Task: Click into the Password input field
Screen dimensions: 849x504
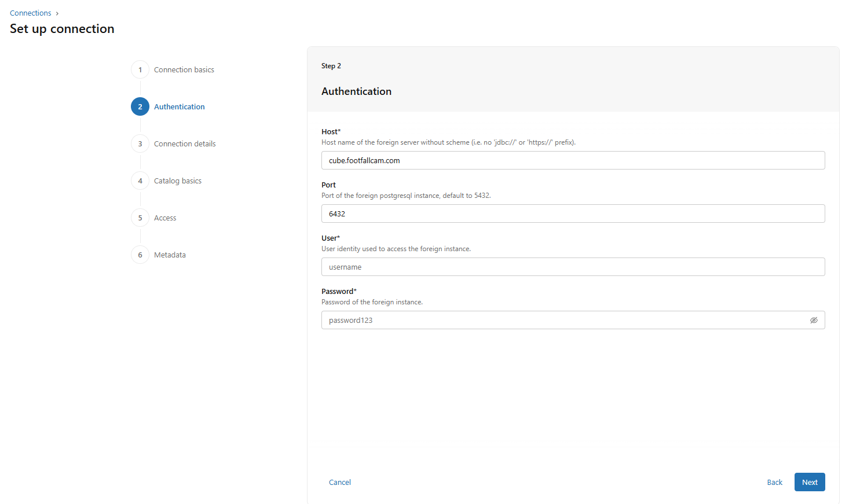Action: tap(573, 320)
